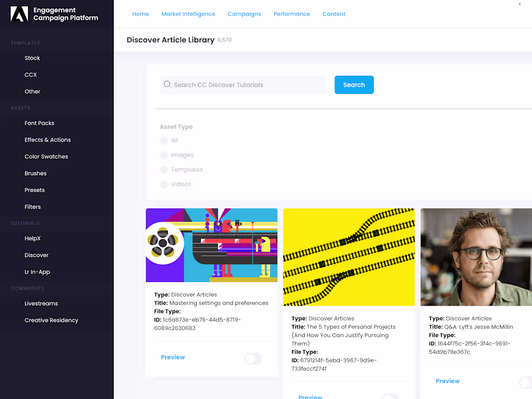The image size is (532, 399).
Task: Open the Content tab
Action: pyautogui.click(x=334, y=14)
